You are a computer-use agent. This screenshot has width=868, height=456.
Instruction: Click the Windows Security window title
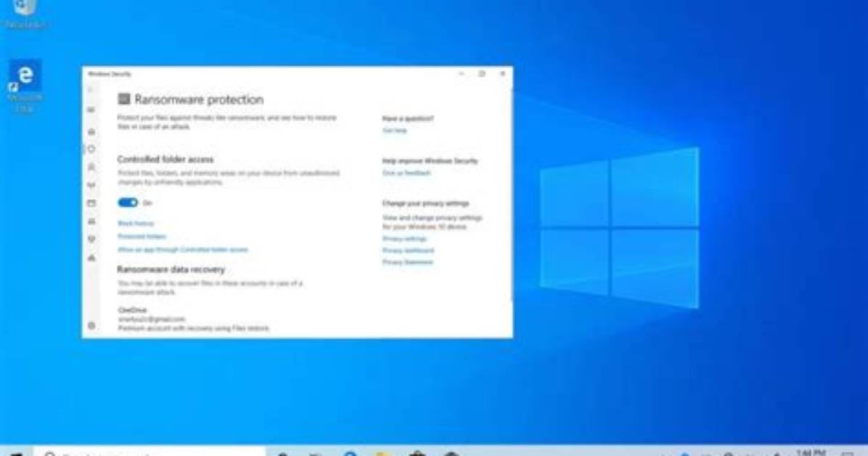click(110, 73)
